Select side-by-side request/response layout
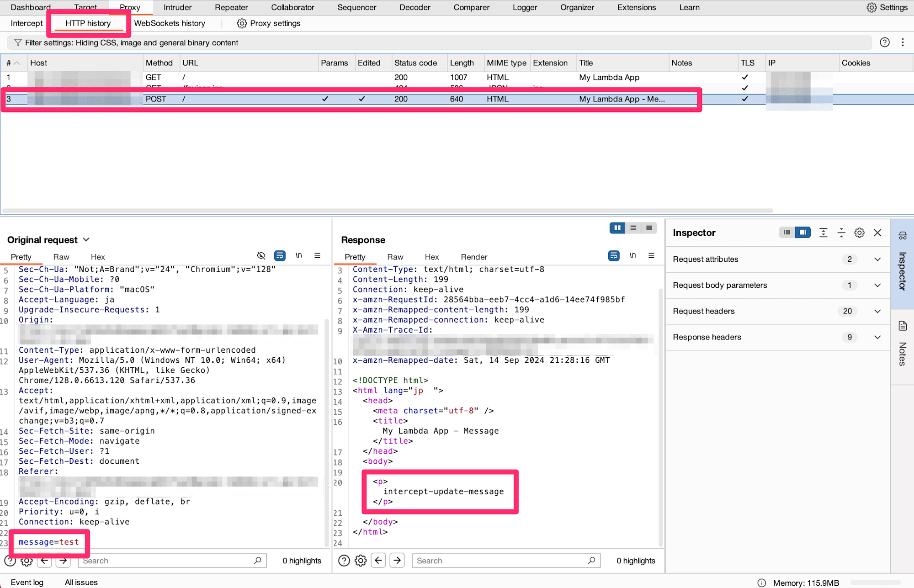The width and height of the screenshot is (914, 588). tap(617, 228)
